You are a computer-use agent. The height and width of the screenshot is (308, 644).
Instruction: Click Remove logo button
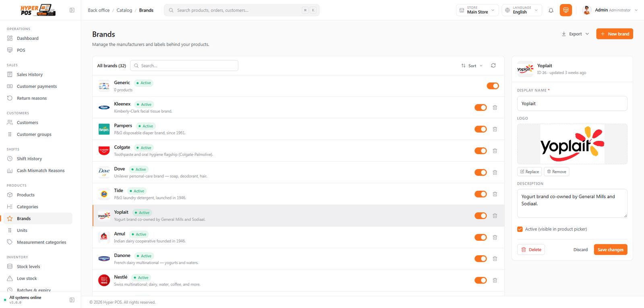coord(557,172)
